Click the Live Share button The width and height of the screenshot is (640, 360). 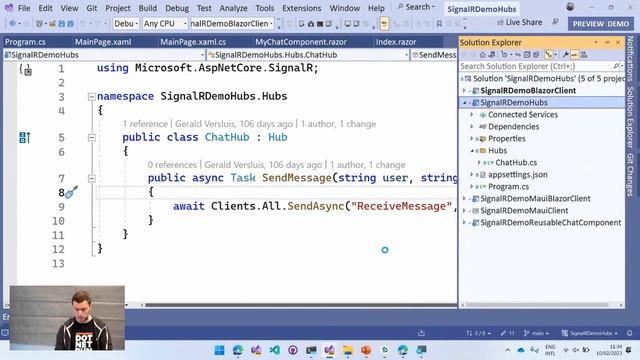[x=519, y=22]
